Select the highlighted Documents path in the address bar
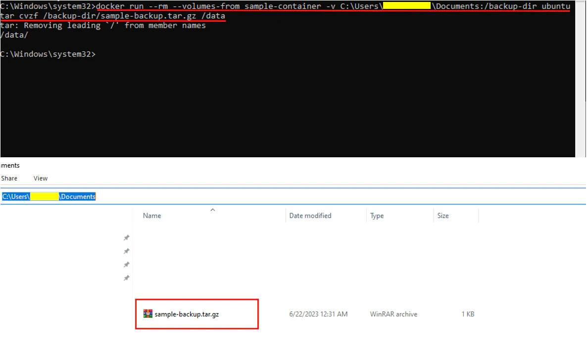The image size is (588, 364). (x=48, y=196)
